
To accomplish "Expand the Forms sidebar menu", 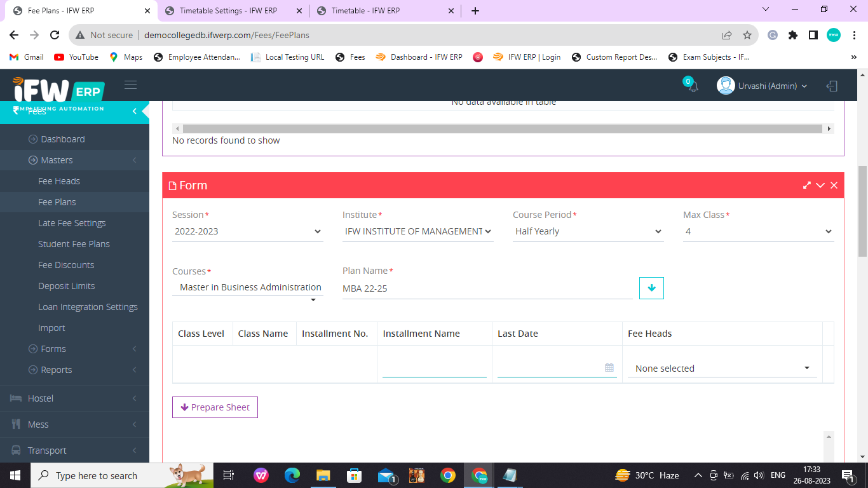I will click(74, 349).
